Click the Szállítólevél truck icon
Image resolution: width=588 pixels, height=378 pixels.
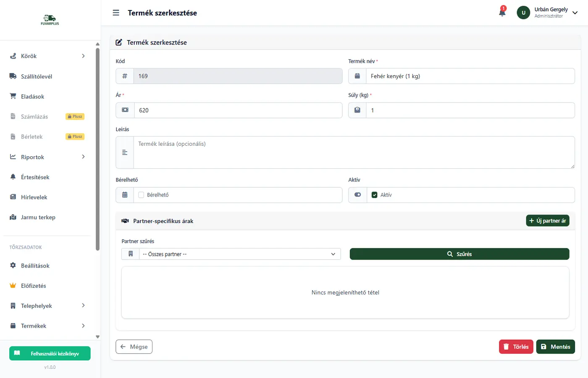13,76
